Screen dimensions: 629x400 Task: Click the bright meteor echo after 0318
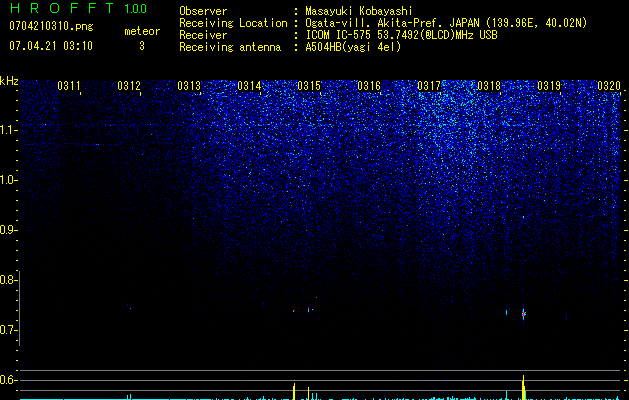(x=523, y=314)
